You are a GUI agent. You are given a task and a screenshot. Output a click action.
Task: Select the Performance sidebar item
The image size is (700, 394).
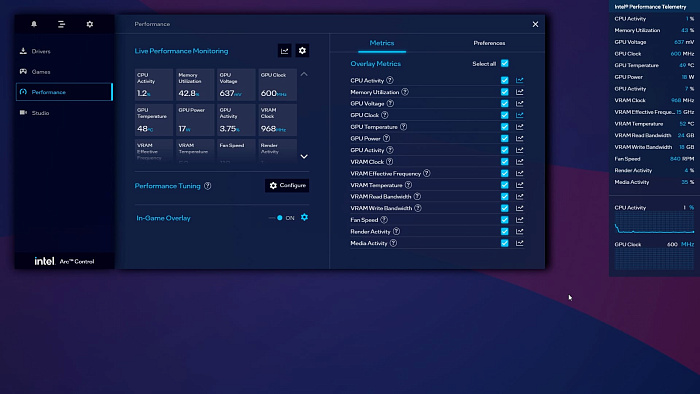[64, 92]
